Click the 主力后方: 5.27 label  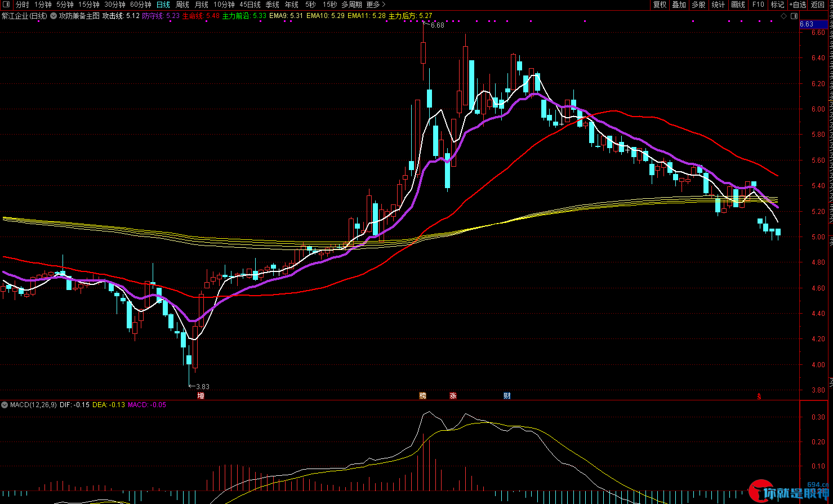click(x=411, y=16)
